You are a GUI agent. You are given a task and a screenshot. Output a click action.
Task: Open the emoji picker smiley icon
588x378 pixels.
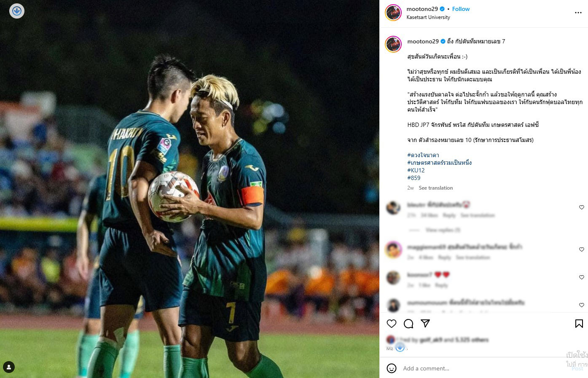[x=392, y=368]
